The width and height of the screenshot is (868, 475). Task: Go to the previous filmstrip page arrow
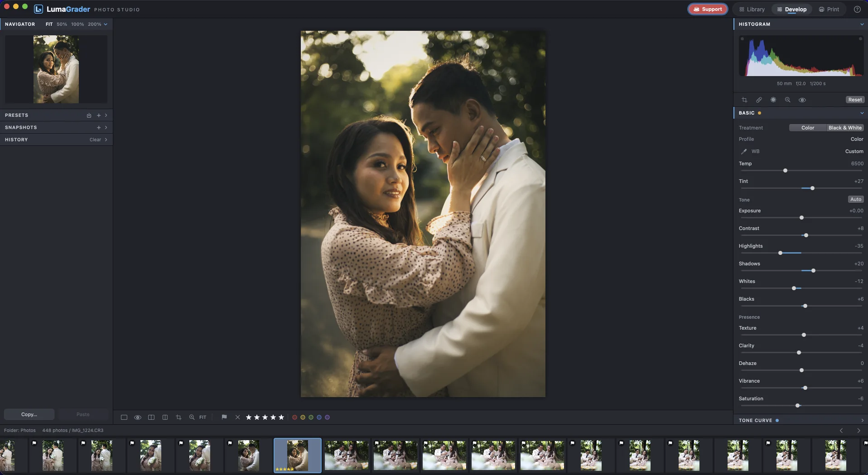(x=841, y=431)
